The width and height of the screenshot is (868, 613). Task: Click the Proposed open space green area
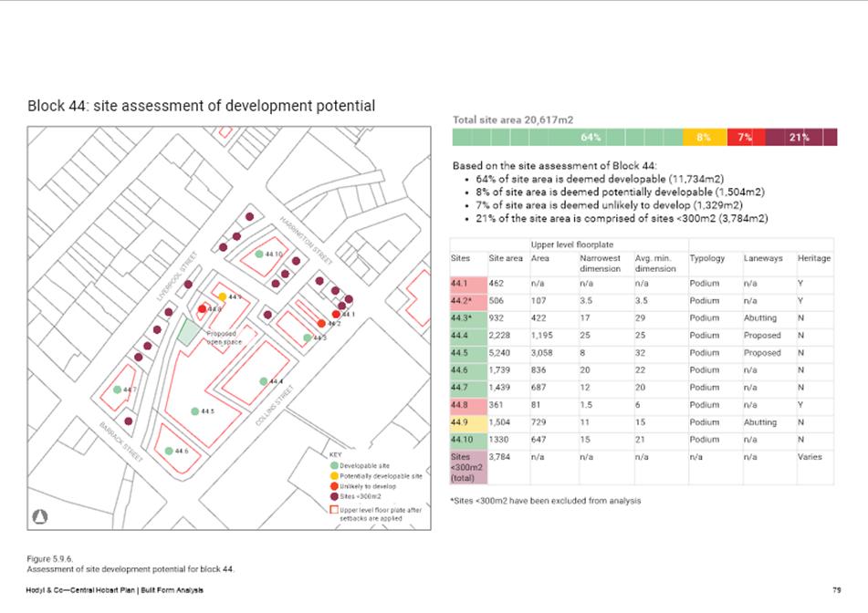click(x=187, y=331)
